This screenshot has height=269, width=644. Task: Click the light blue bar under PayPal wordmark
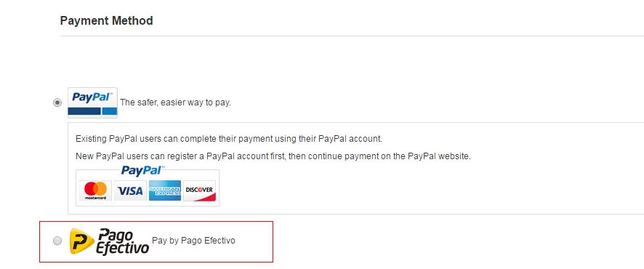coord(110,111)
